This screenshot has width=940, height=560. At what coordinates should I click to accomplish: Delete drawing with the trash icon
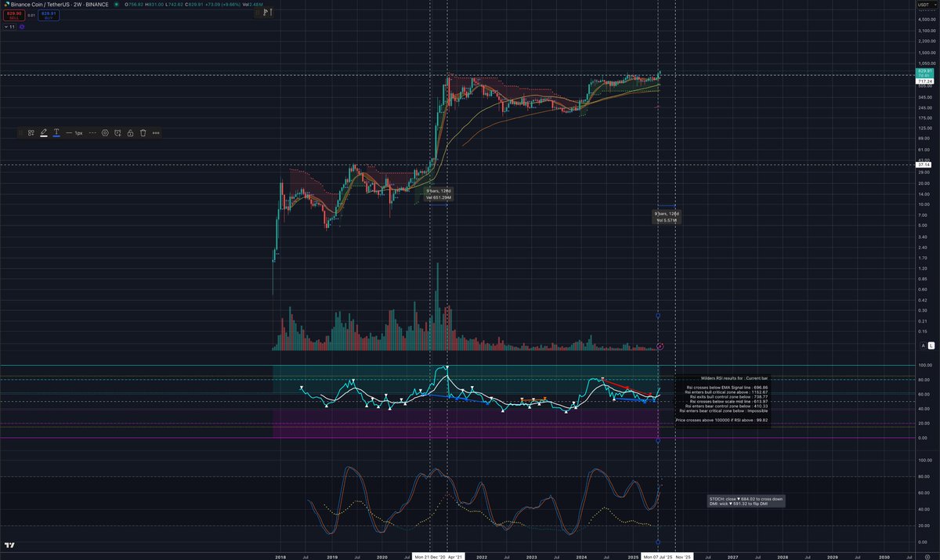click(143, 133)
